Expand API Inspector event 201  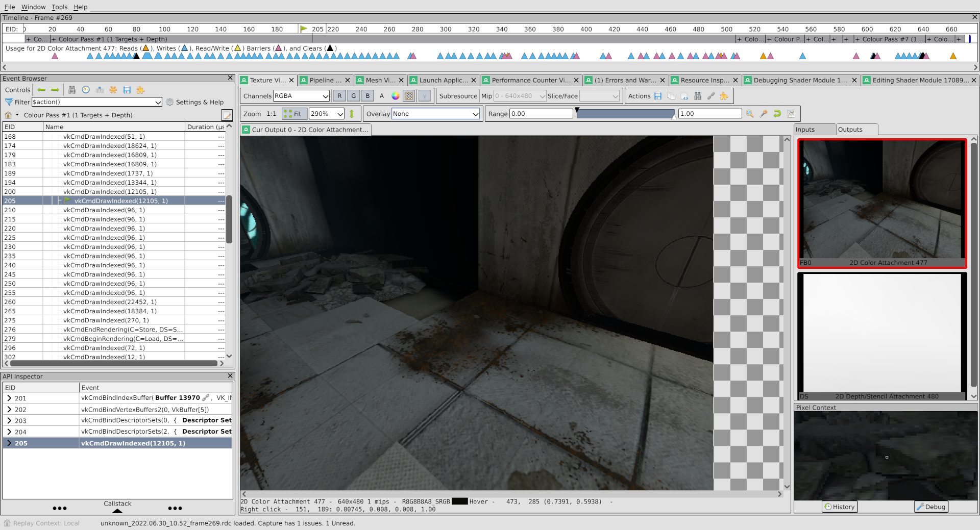pos(9,398)
